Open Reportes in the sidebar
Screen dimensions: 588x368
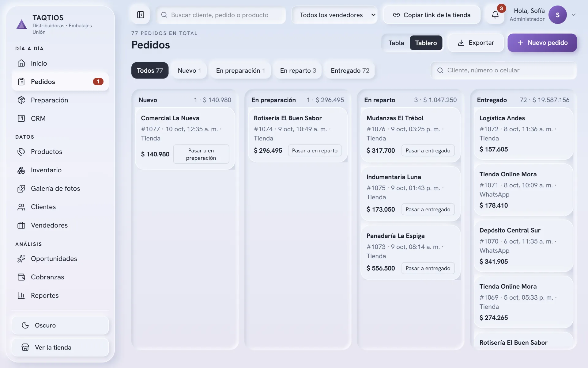[x=60, y=295]
